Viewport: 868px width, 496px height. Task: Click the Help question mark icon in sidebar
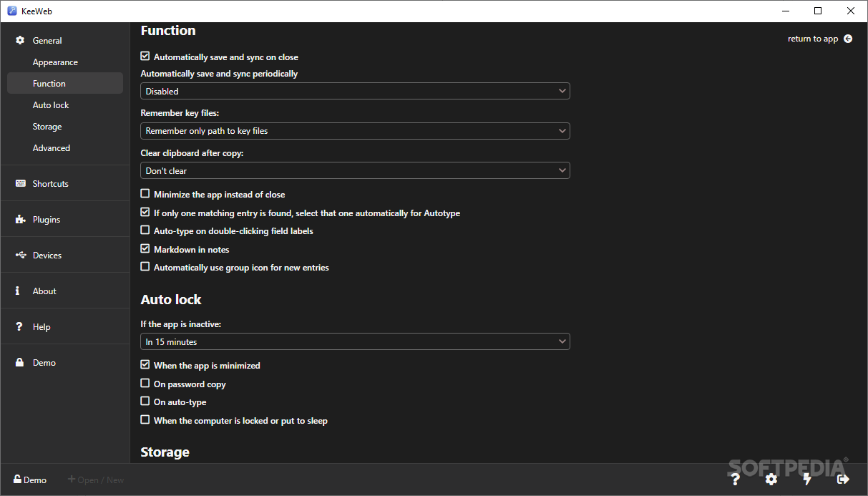[19, 327]
